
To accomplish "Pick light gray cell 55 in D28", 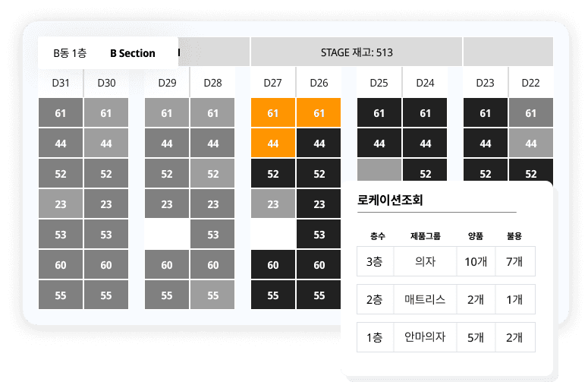I will [212, 295].
